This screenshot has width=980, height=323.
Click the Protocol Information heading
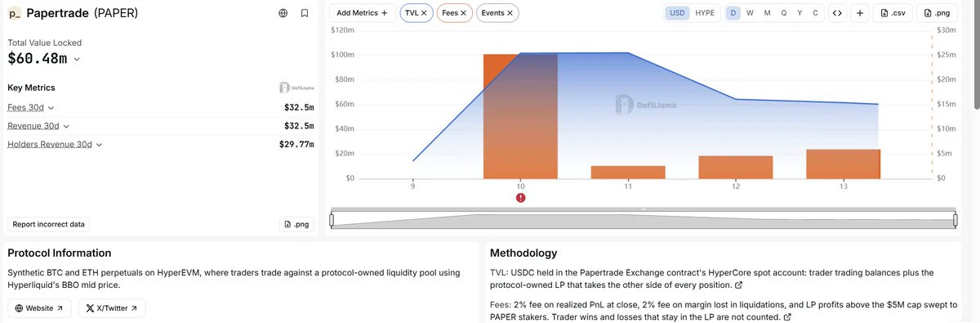pyautogui.click(x=60, y=253)
